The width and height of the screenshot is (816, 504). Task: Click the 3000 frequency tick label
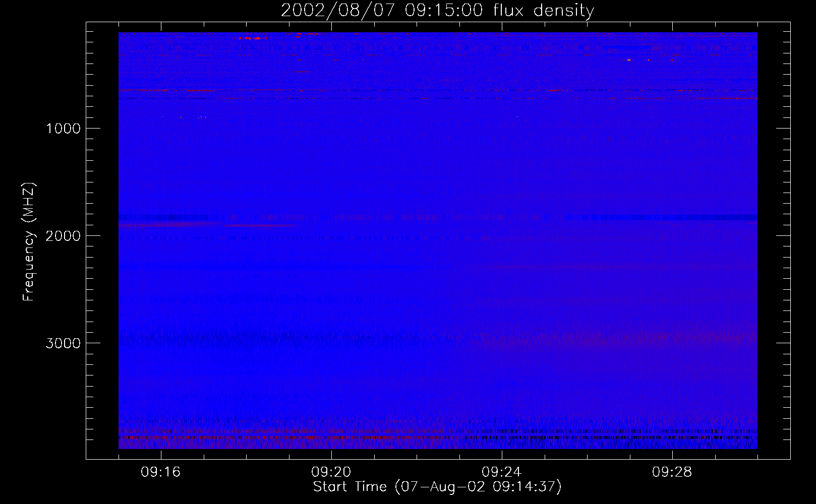[x=63, y=343]
